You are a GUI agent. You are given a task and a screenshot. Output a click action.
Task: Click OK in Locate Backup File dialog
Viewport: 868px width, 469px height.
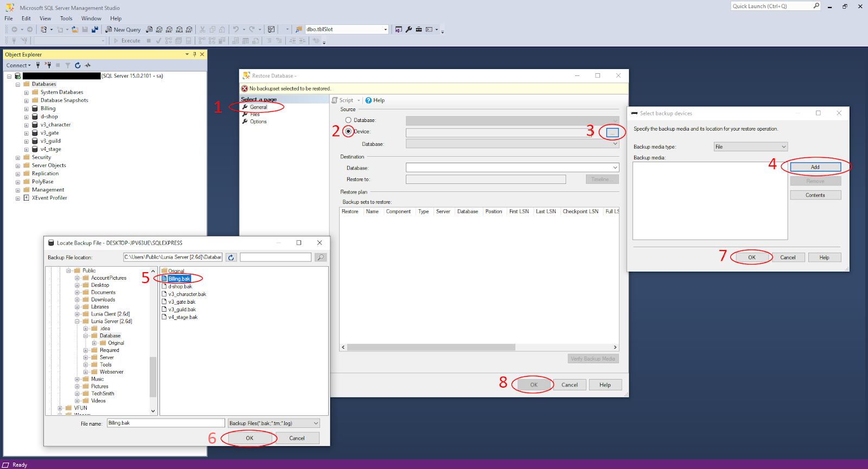click(250, 438)
